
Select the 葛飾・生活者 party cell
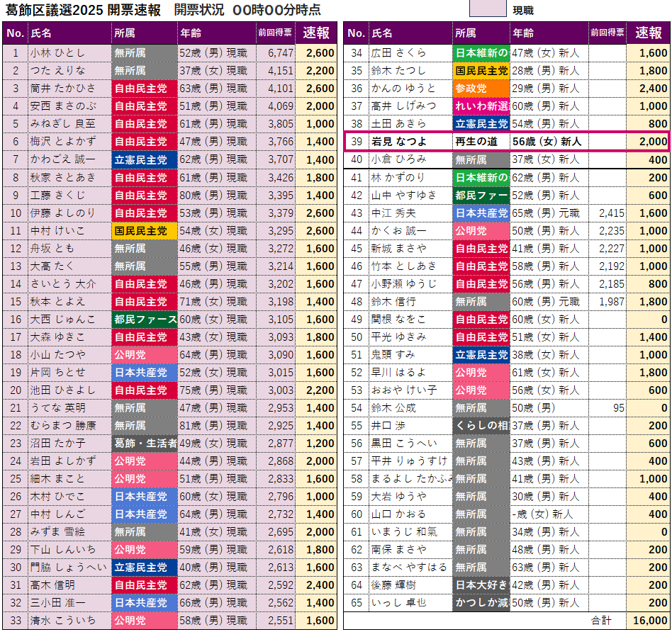(144, 443)
